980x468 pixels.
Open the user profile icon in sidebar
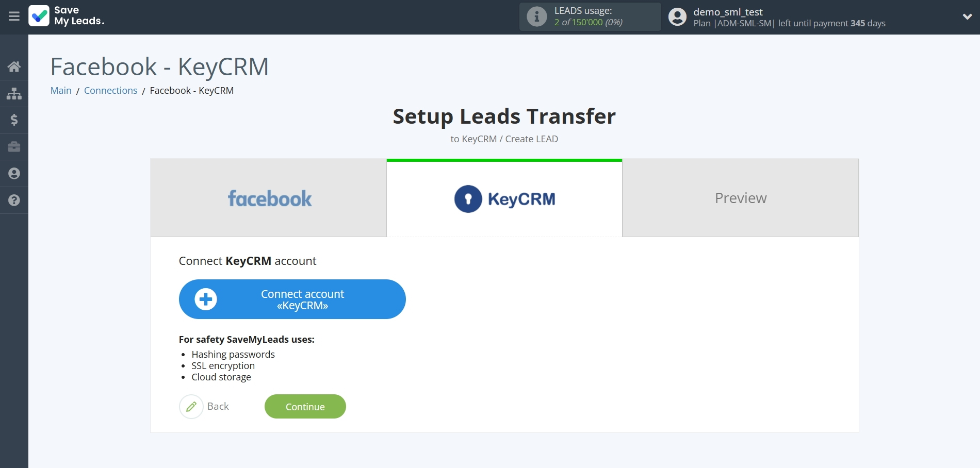14,174
